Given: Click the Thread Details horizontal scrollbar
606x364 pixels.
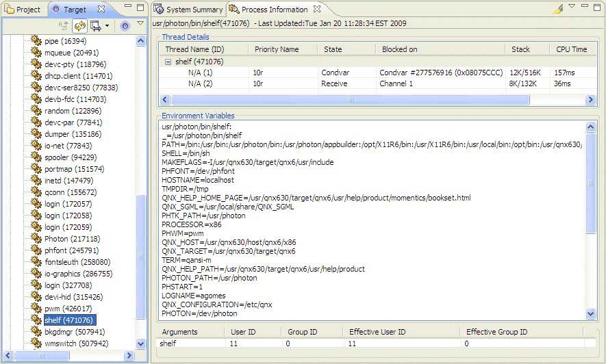Looking at the screenshot, I should [349, 100].
